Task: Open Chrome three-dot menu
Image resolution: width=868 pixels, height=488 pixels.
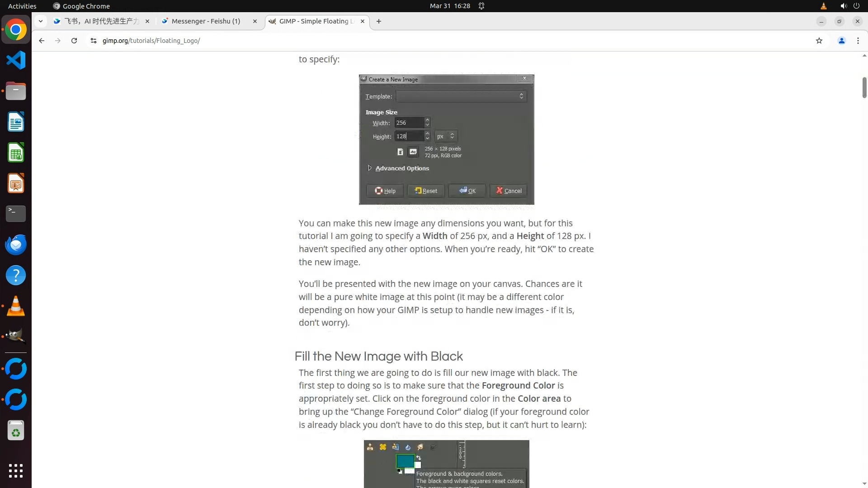Action: coord(858,41)
